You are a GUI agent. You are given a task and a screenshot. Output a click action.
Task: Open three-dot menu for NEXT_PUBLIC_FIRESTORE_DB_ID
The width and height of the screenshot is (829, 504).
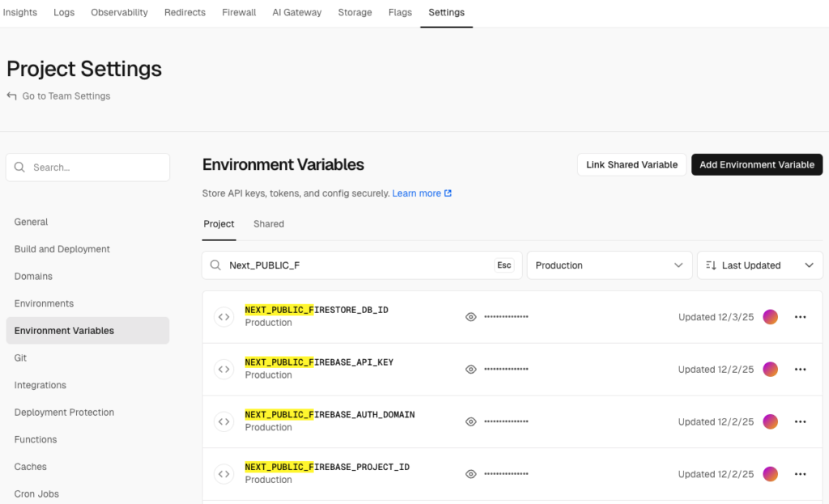tap(800, 317)
